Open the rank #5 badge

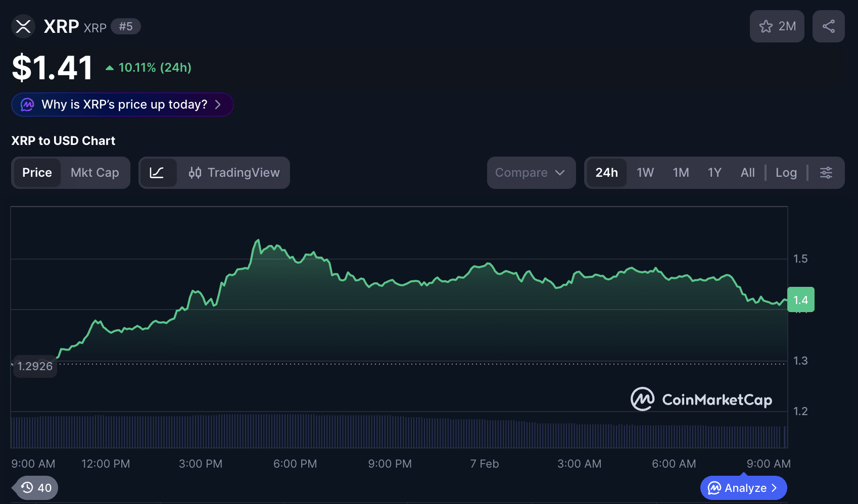[x=126, y=26]
